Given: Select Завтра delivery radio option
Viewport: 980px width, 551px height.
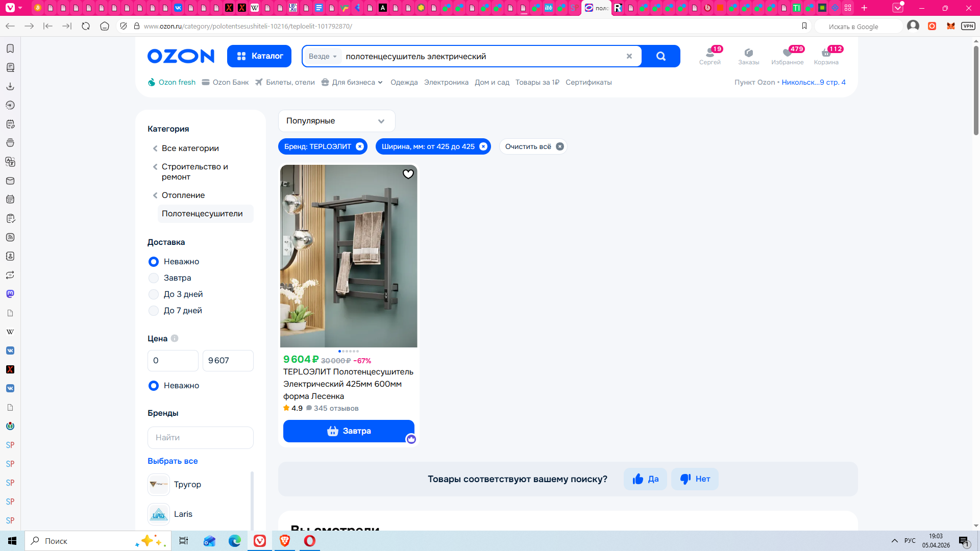Looking at the screenshot, I should [154, 278].
